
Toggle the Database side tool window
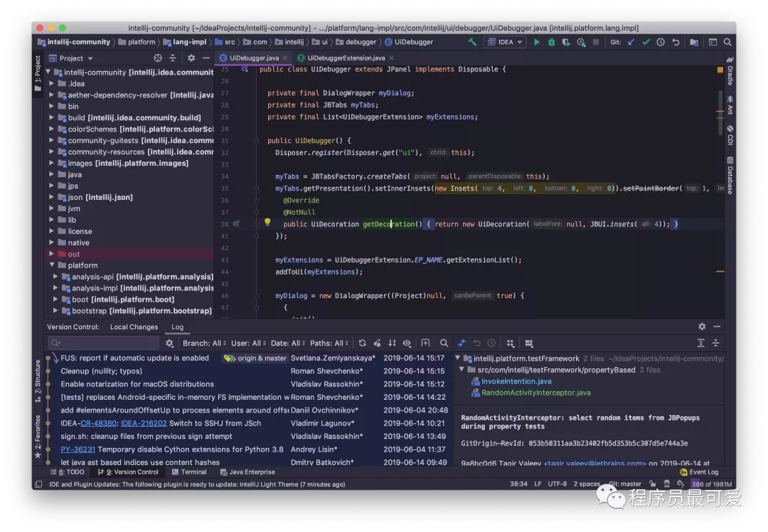click(x=730, y=176)
